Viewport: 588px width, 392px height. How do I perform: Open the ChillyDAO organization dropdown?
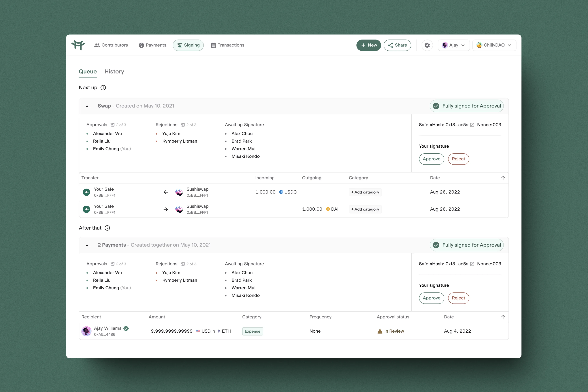click(x=494, y=45)
